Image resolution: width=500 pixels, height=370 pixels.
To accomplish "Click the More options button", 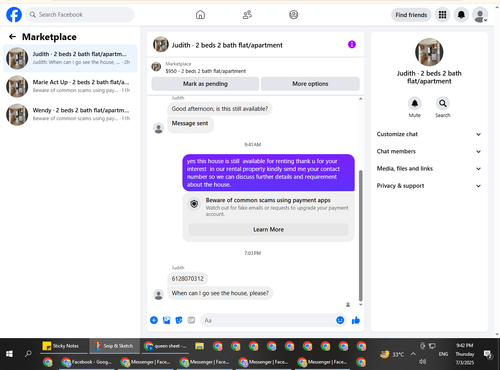I will pos(310,84).
